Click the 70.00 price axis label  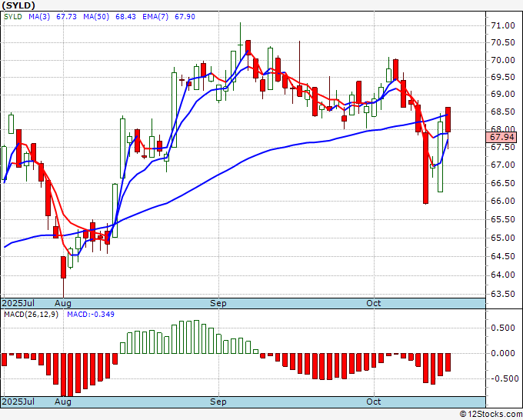(x=503, y=60)
